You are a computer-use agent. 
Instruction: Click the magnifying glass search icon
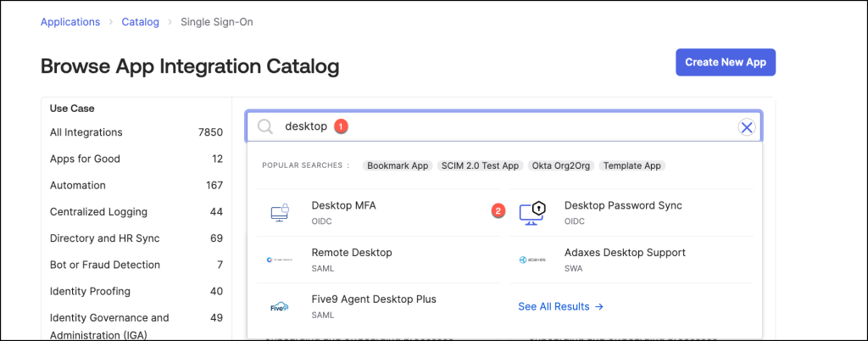(265, 126)
